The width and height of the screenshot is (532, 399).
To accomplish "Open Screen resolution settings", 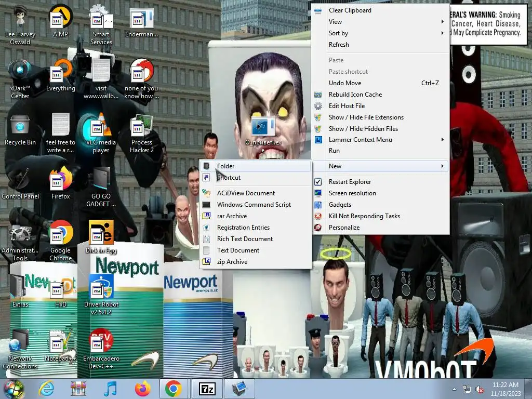I will tap(381, 193).
